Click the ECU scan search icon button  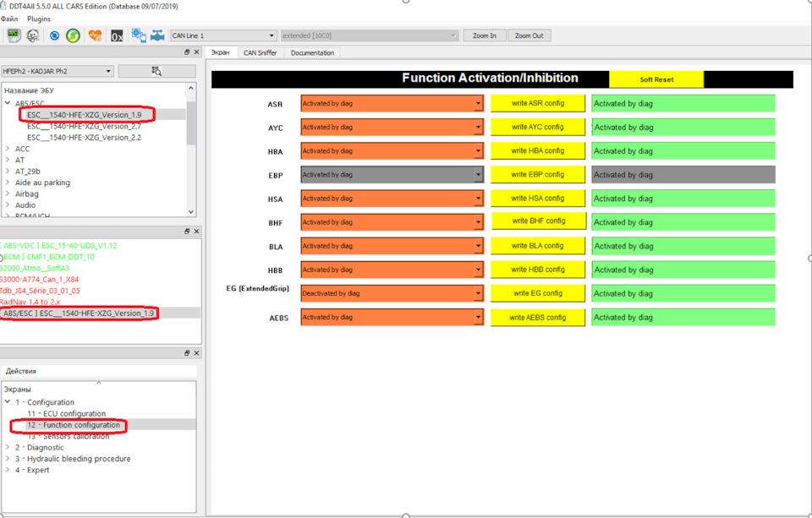(x=157, y=71)
